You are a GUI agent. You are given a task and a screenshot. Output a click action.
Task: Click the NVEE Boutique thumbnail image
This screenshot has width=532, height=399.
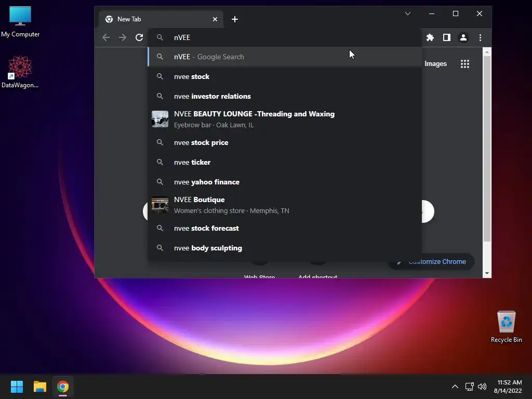pos(160,205)
